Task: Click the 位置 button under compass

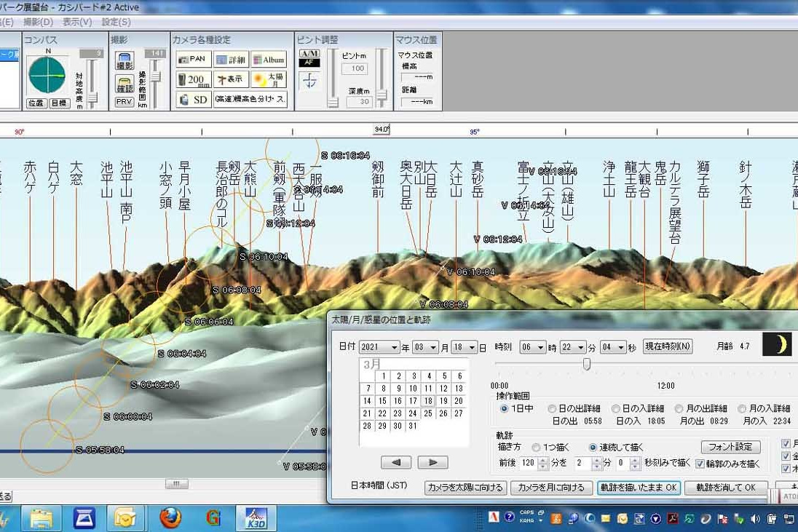Action: [x=36, y=103]
